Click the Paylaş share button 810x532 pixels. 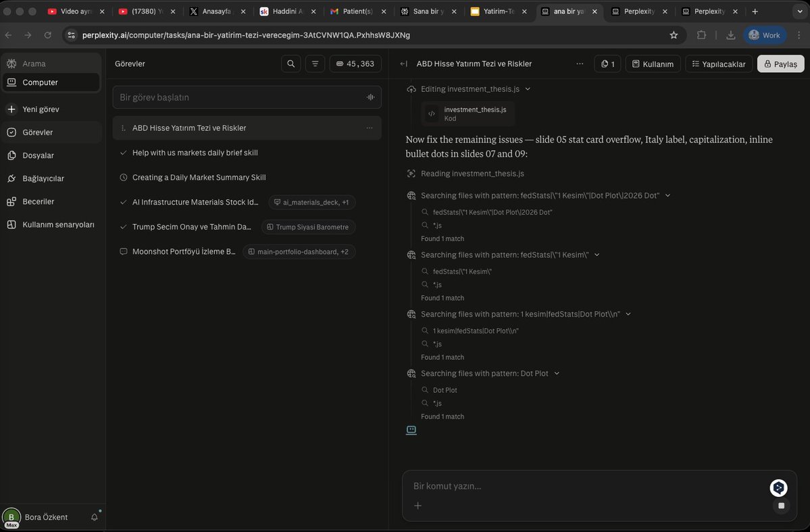(780, 64)
